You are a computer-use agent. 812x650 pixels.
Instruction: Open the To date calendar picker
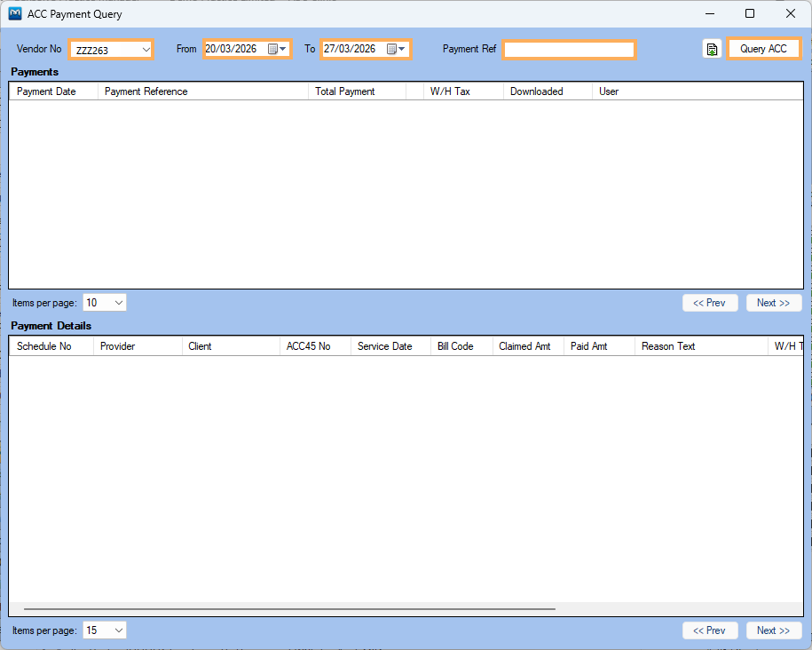tap(396, 49)
